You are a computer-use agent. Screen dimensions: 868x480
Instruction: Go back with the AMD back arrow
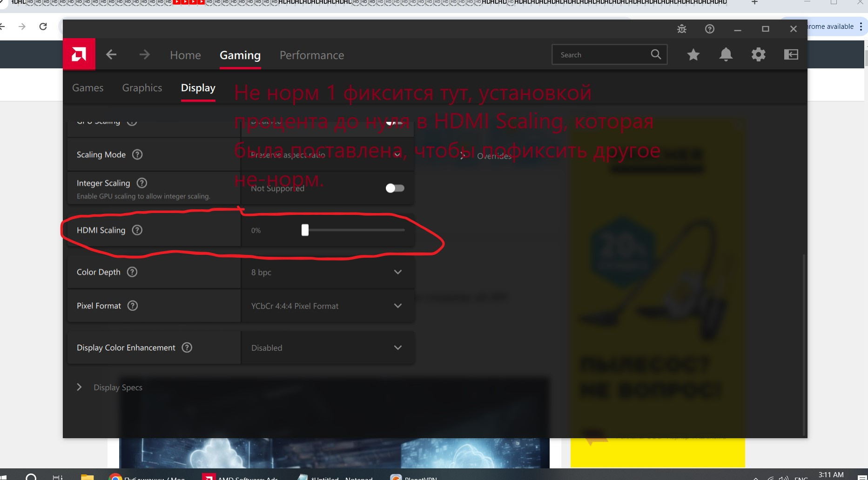click(111, 55)
